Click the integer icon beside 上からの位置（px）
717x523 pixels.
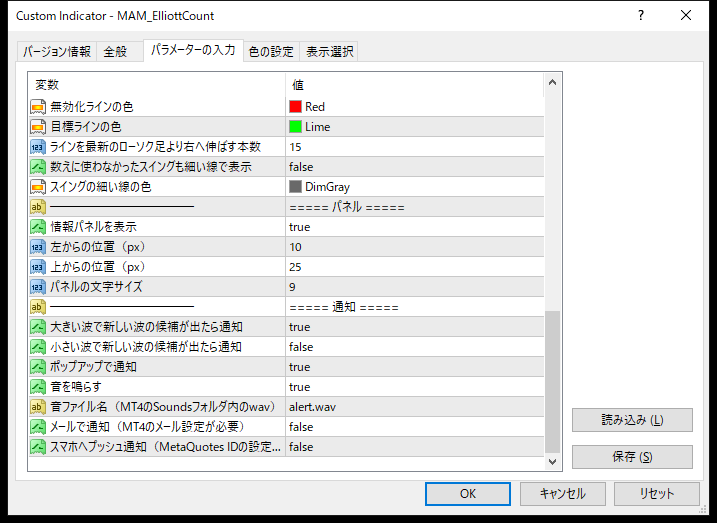tap(38, 267)
